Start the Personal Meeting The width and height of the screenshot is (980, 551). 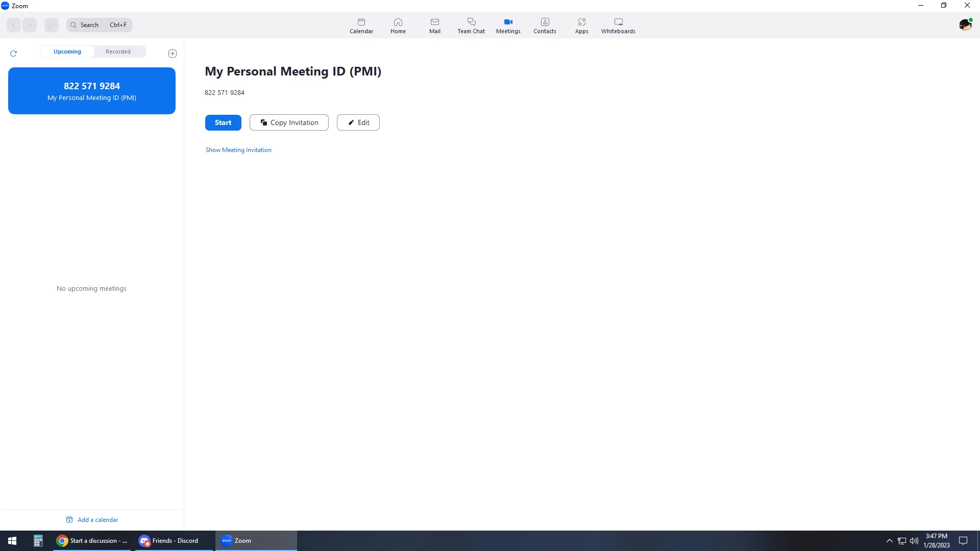[223, 122]
